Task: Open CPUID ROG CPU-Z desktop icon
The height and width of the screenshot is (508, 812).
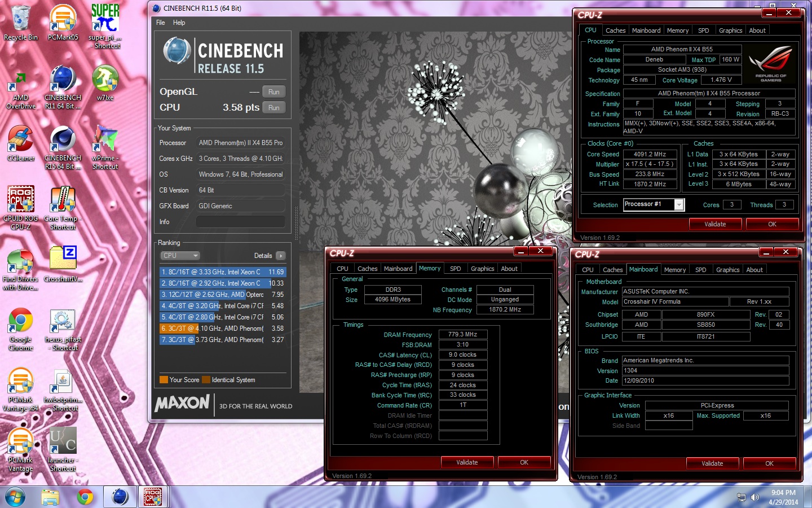Action: coord(21,208)
